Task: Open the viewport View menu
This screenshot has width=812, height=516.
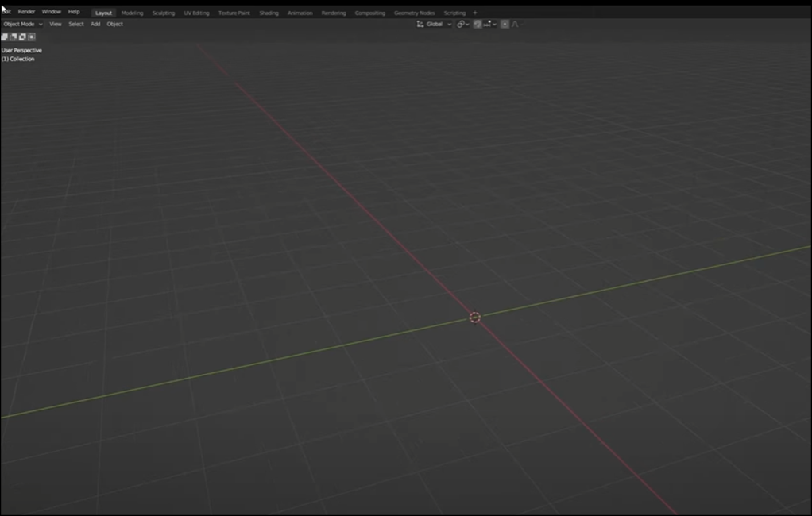Action: 56,25
